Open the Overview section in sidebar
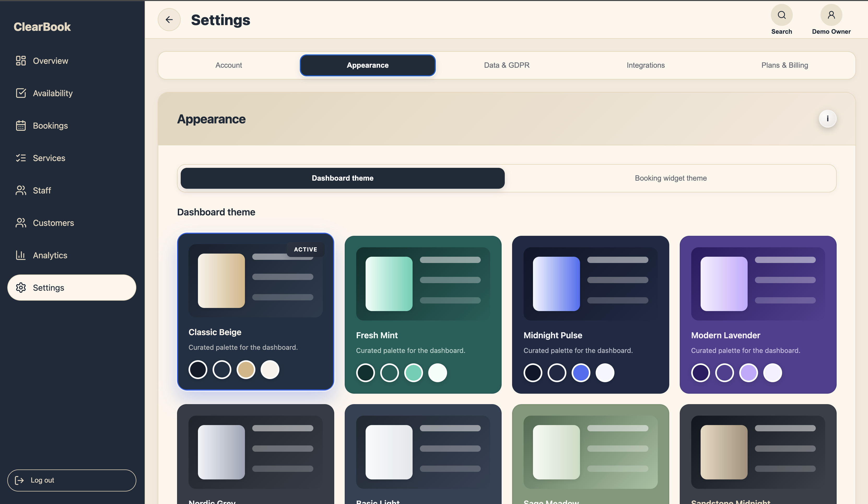The image size is (868, 504). click(21, 60)
